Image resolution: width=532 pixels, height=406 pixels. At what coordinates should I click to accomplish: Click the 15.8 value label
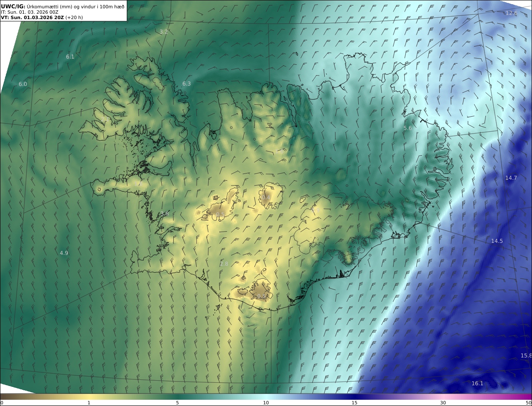pos(526,355)
